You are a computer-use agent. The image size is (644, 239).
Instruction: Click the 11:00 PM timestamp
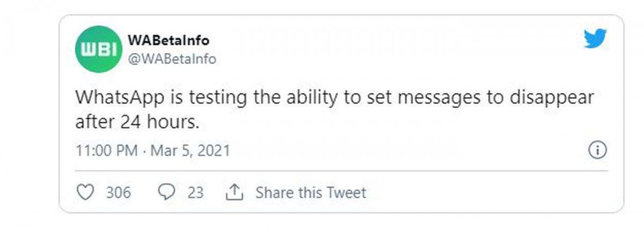[107, 151]
